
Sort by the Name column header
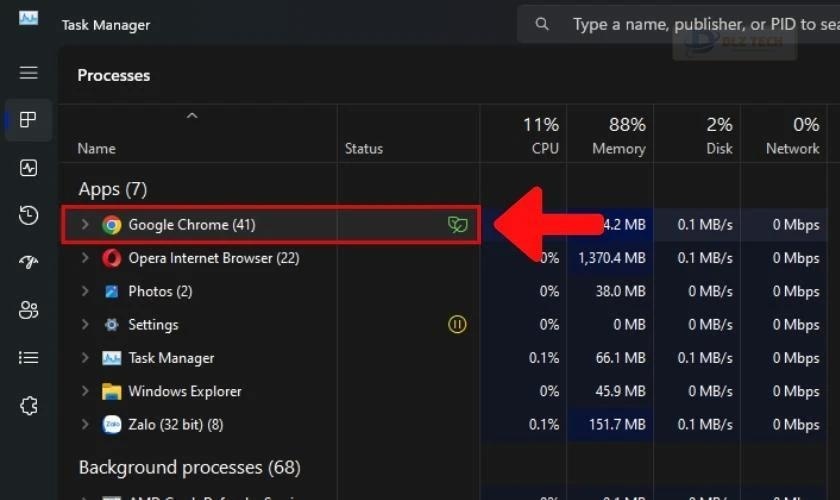[96, 148]
